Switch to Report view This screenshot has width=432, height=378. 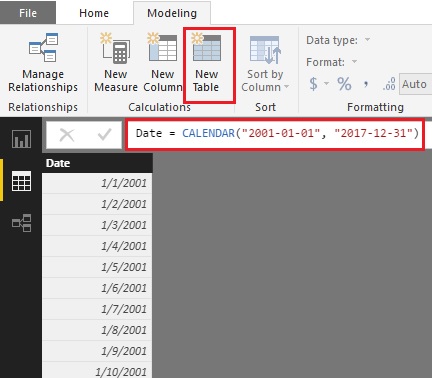tap(21, 139)
